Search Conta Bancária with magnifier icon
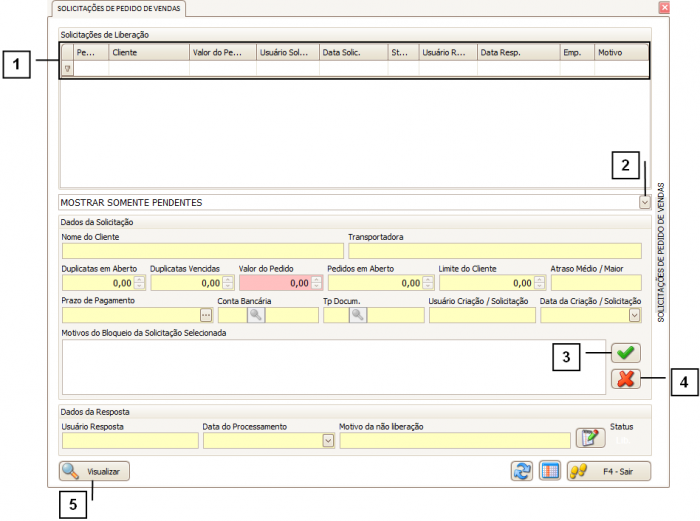Image resolution: width=700 pixels, height=521 pixels. click(256, 315)
